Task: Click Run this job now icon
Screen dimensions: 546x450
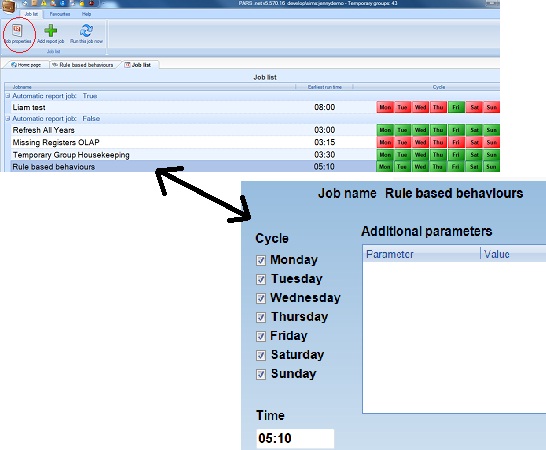Action: (x=86, y=33)
